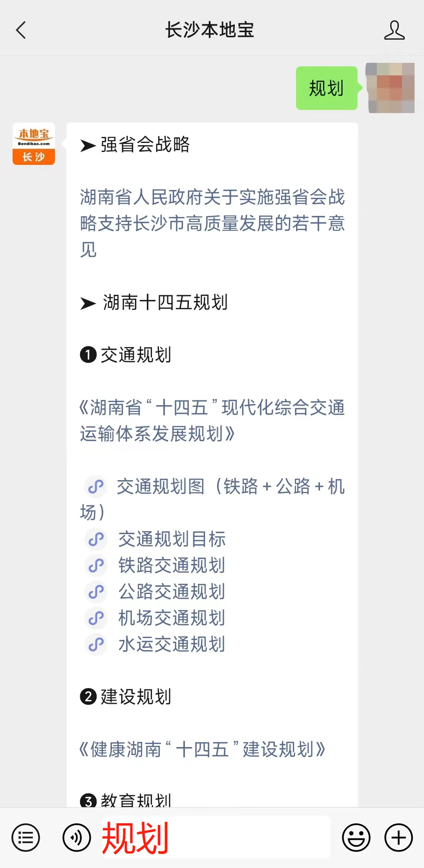
Task: Open the menu list icon
Action: tap(26, 837)
